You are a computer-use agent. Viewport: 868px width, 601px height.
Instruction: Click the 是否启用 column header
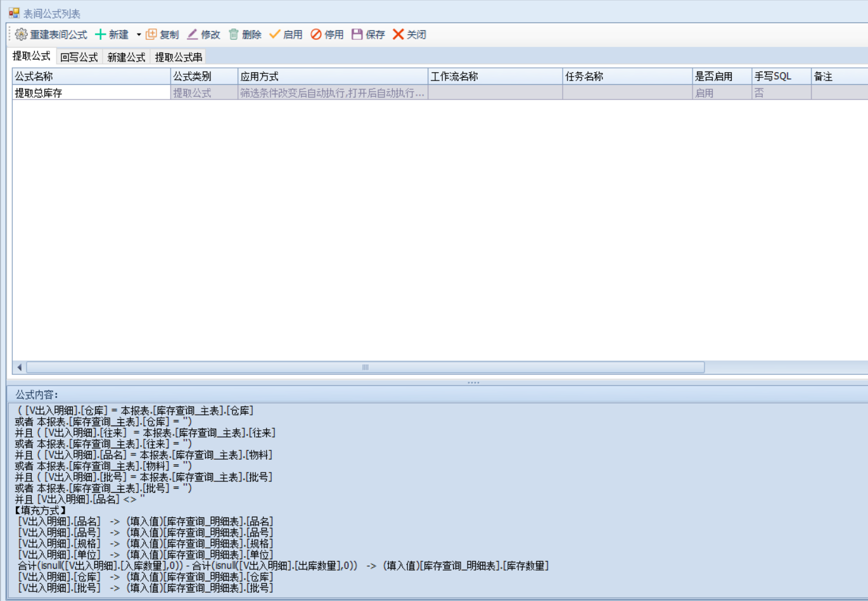point(721,77)
